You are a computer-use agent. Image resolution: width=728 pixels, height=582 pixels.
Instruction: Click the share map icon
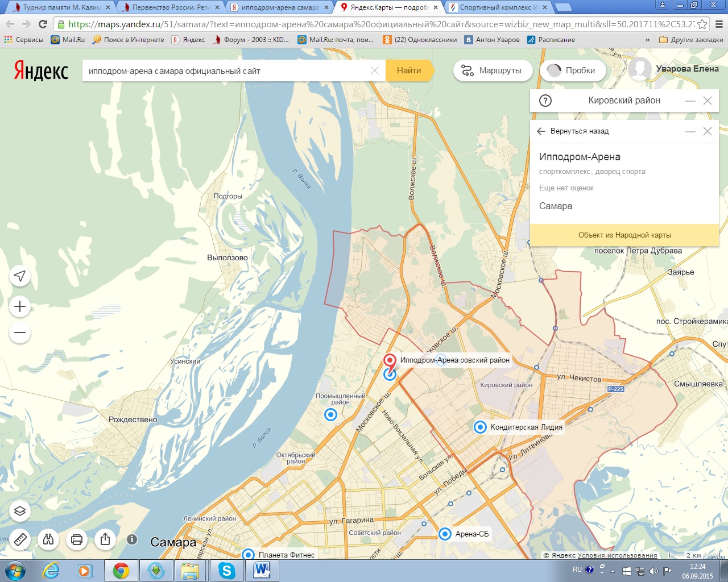105,539
